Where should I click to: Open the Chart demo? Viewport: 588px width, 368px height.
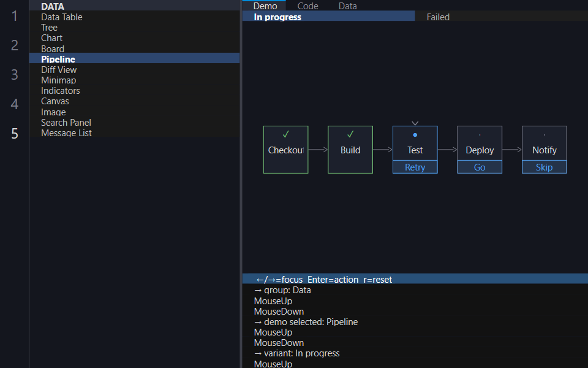pyautogui.click(x=134, y=38)
